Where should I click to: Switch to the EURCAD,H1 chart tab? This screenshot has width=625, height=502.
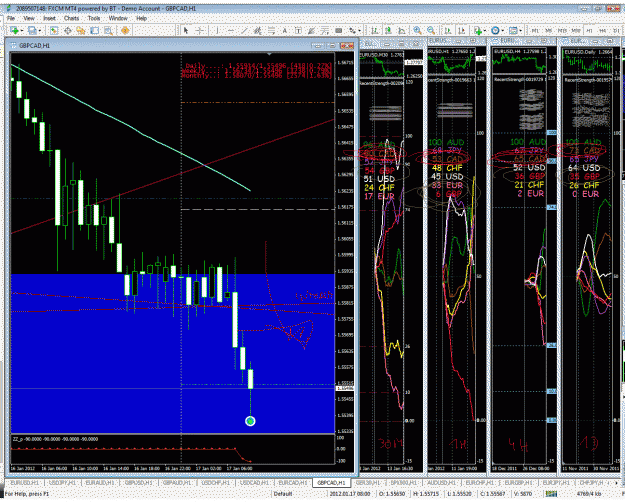click(293, 483)
